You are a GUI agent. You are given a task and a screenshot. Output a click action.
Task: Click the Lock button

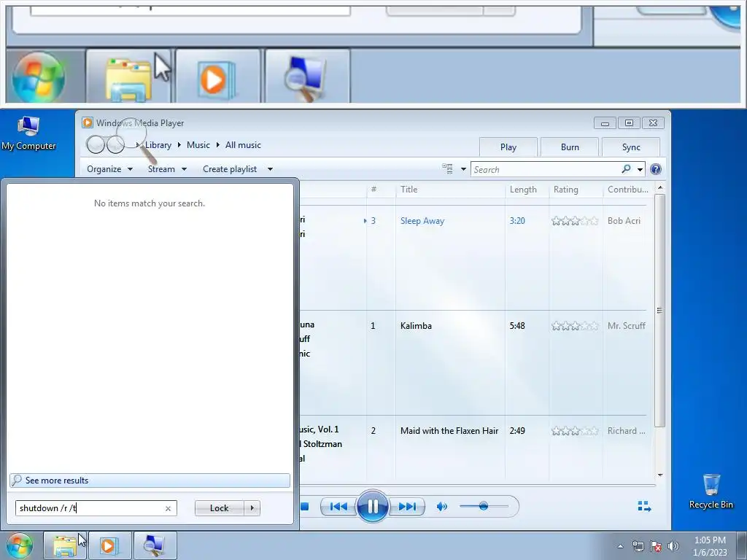coord(219,508)
